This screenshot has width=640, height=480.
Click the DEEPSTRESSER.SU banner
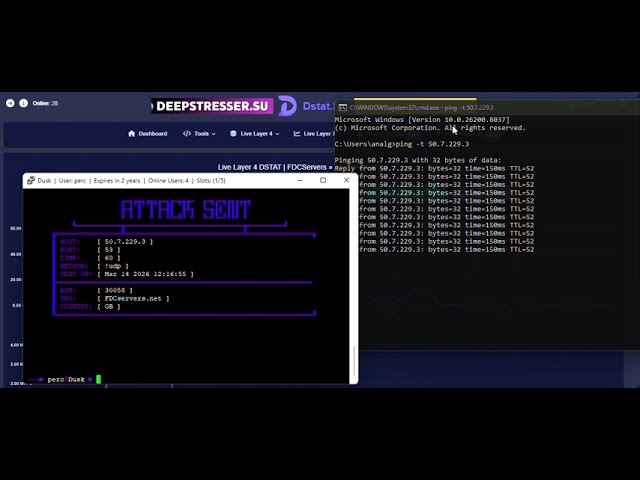pyautogui.click(x=212, y=106)
